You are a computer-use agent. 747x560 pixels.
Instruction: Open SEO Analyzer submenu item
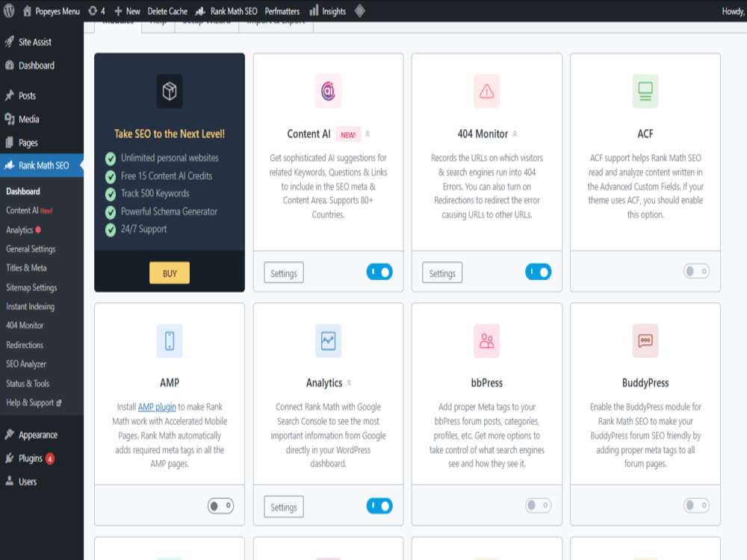[25, 364]
